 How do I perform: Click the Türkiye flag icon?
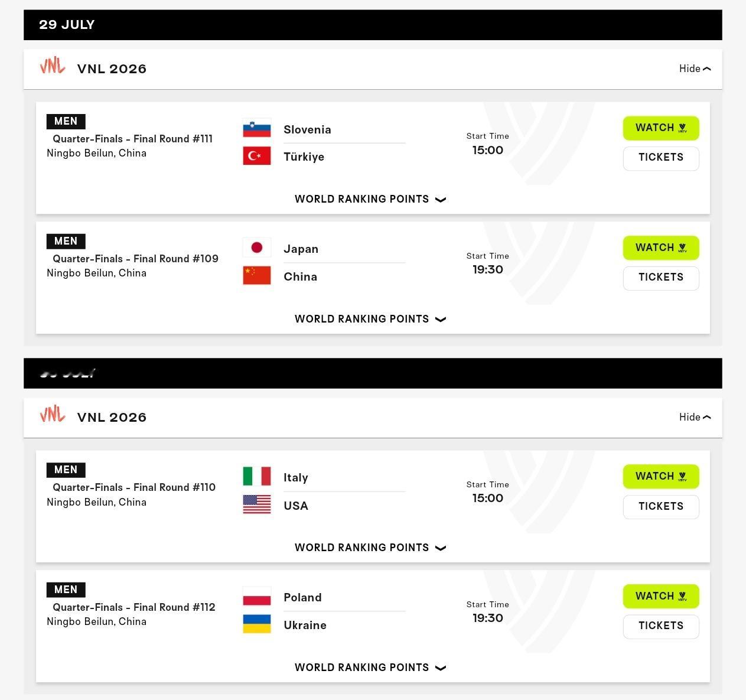coord(257,156)
